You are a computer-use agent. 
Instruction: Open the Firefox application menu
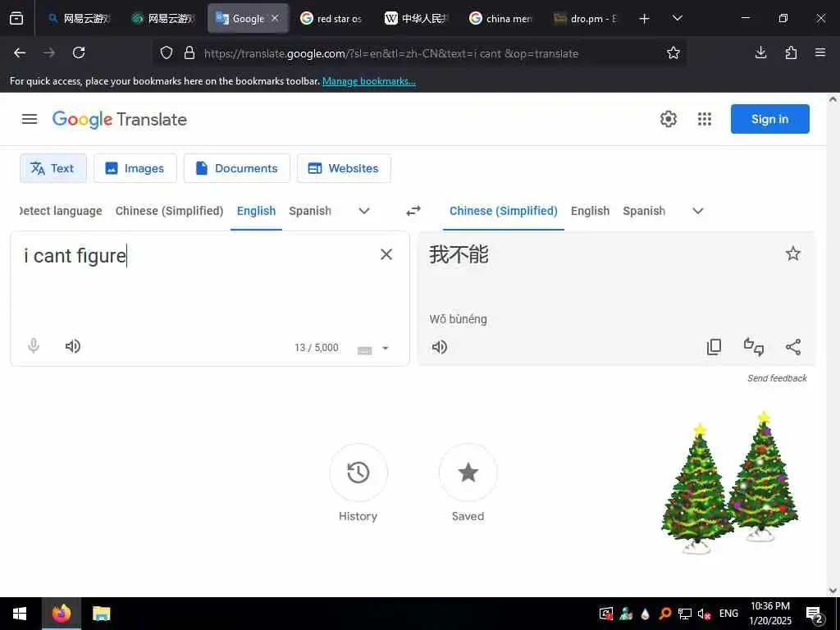tap(820, 52)
